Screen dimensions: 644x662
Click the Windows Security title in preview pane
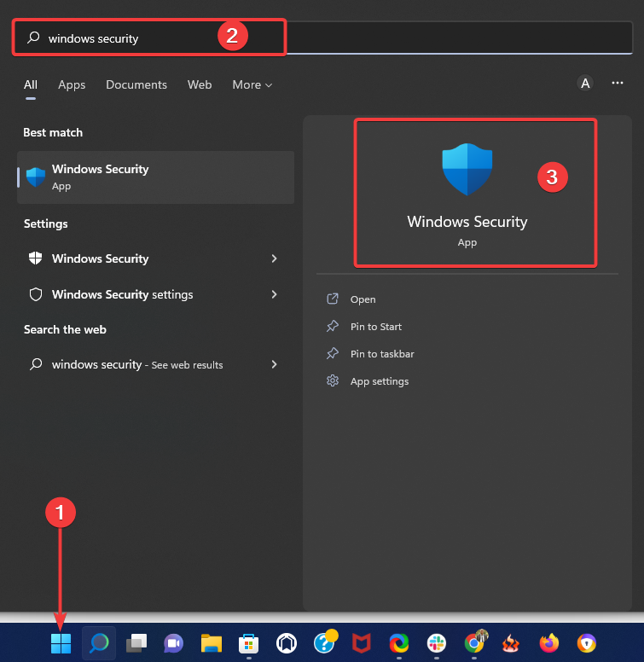click(x=467, y=222)
